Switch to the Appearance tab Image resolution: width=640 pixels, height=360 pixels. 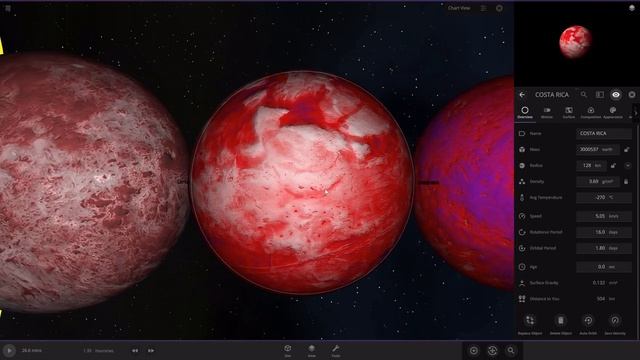tap(613, 113)
